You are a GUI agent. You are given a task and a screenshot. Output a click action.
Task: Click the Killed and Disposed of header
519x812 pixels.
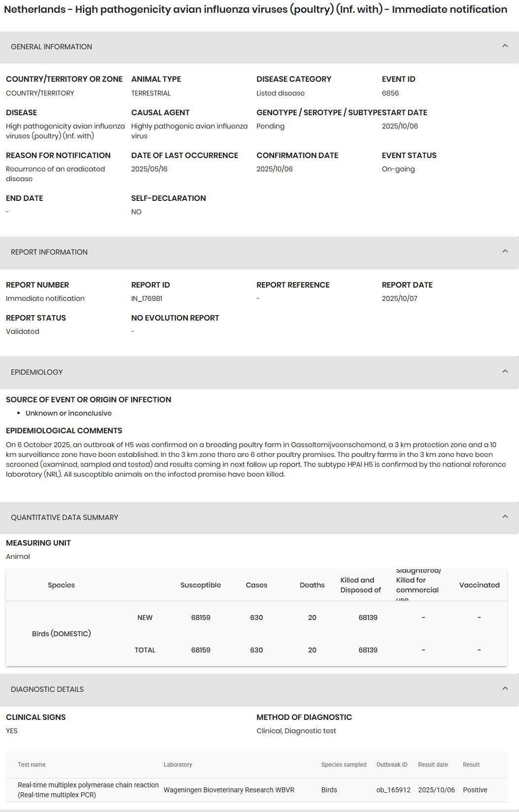tap(360, 585)
